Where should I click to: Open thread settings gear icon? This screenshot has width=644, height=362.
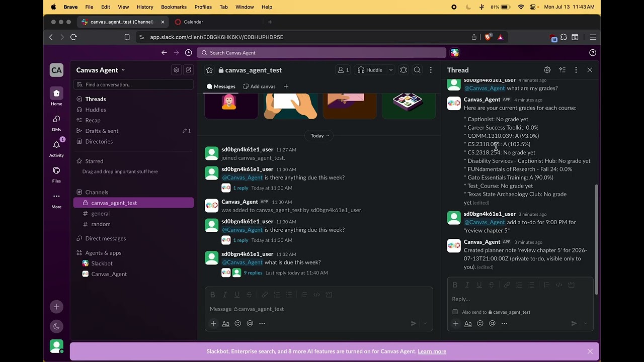coord(547,70)
